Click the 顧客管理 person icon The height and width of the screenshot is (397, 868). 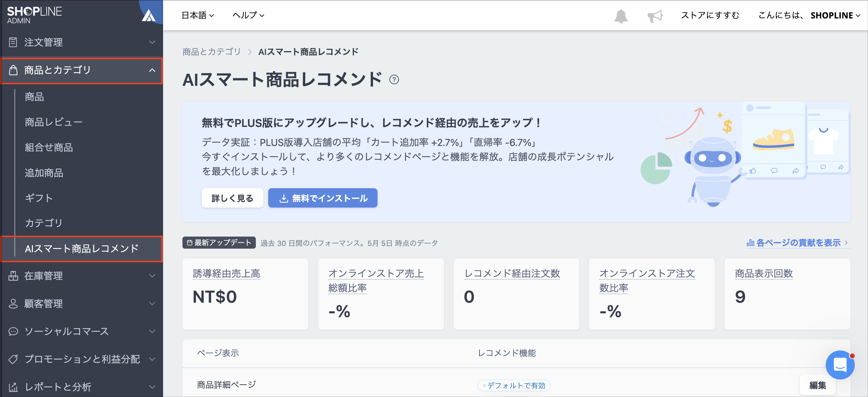coord(13,303)
